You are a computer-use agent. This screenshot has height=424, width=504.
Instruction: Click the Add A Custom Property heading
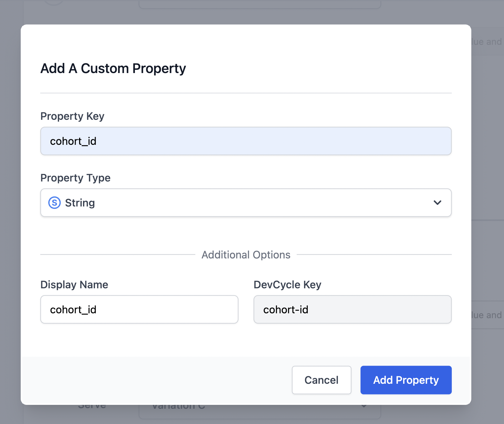pyautogui.click(x=113, y=68)
